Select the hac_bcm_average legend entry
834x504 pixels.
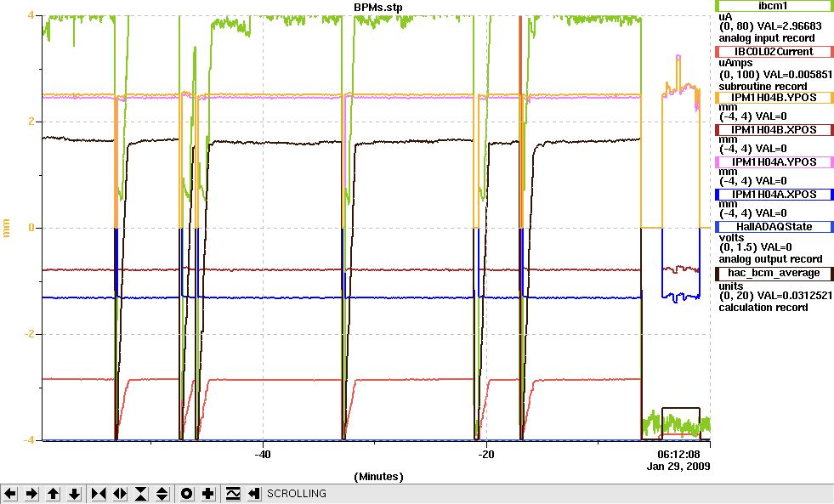point(774,274)
